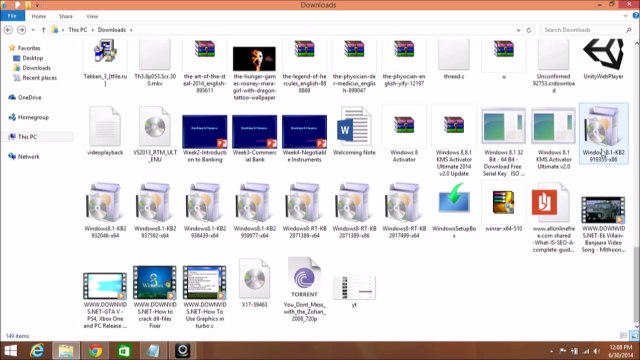640x360 pixels.
Task: Select the Windows 8 Activator archive
Action: click(404, 134)
